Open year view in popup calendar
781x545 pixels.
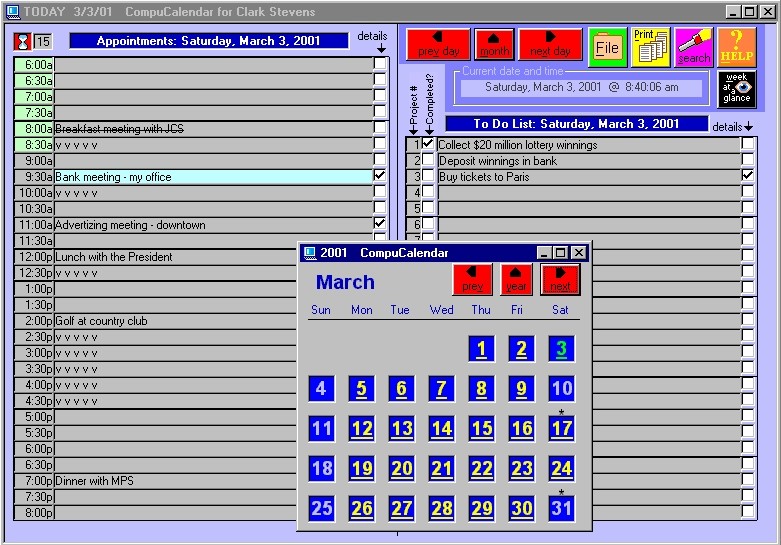(x=516, y=279)
